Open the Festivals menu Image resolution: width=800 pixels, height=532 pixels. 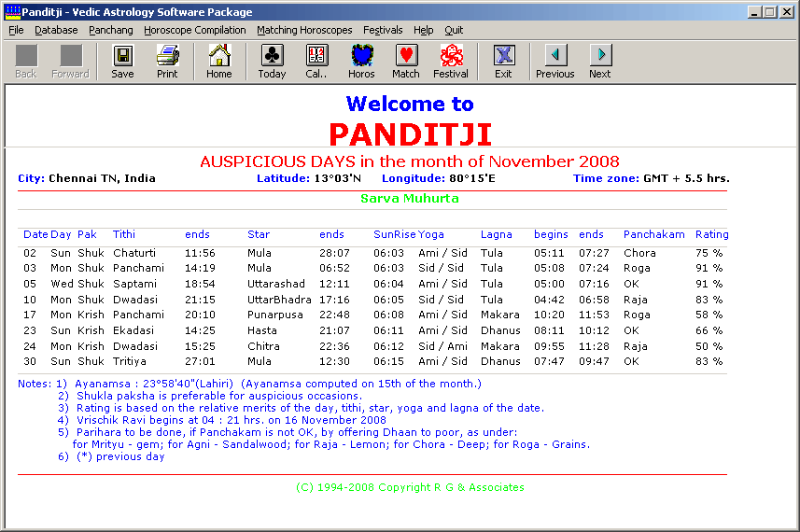tap(383, 30)
